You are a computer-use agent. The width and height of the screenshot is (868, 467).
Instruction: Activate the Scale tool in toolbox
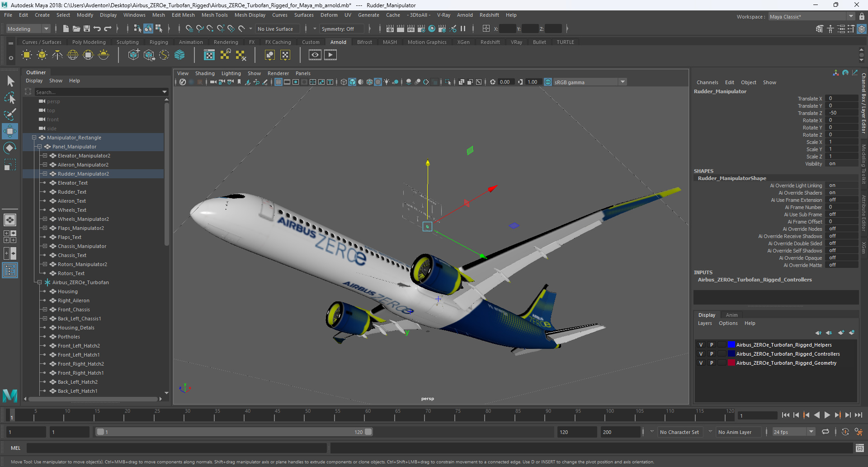pos(10,165)
